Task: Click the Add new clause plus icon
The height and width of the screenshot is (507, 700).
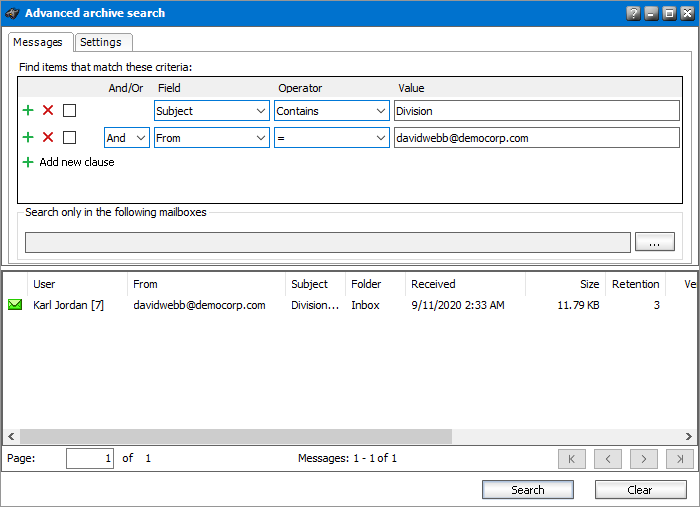Action: click(28, 162)
